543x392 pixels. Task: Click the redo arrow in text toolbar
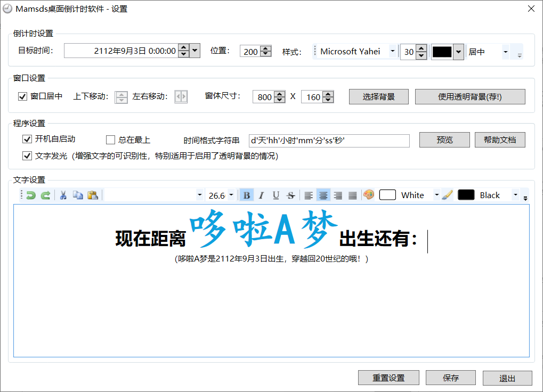tap(45, 195)
